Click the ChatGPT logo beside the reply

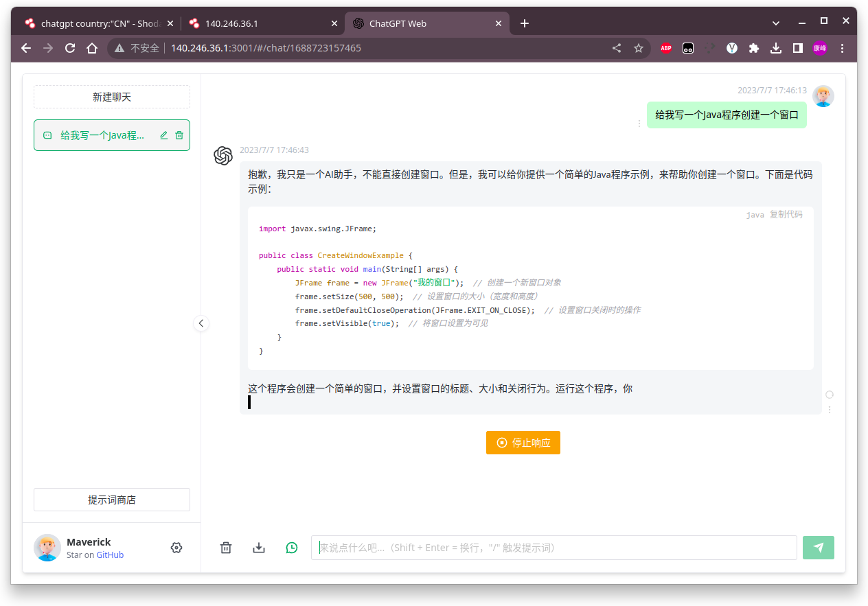[223, 156]
